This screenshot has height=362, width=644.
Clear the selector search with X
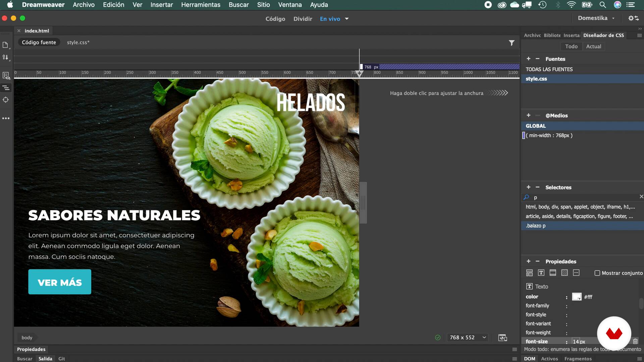point(641,197)
